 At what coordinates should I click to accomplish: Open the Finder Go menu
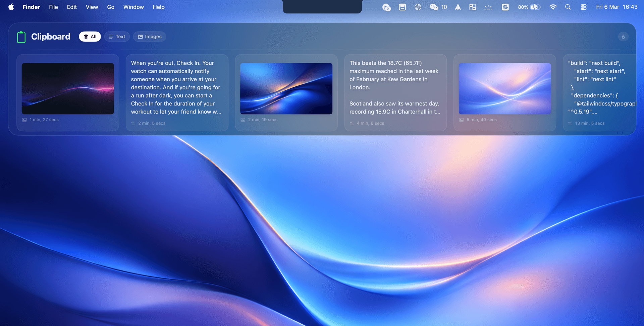coord(110,7)
